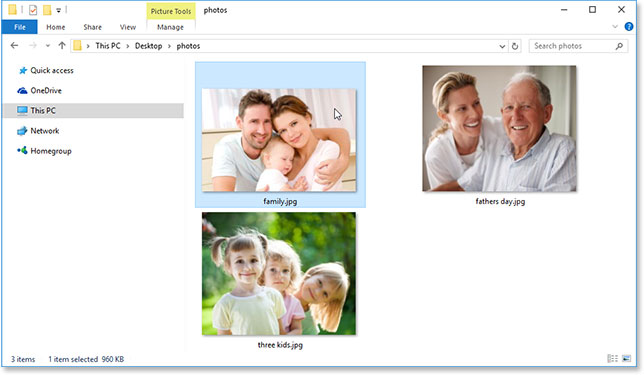644x375 pixels.
Task: Open the View ribbon tab
Action: [128, 27]
